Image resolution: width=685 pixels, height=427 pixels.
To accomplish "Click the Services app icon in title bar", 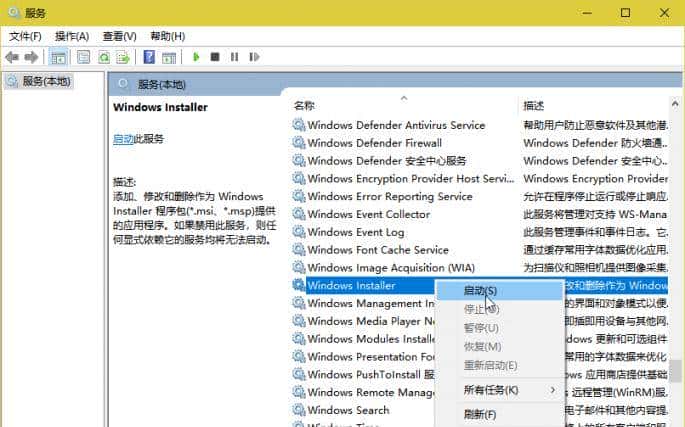I will pos(14,13).
